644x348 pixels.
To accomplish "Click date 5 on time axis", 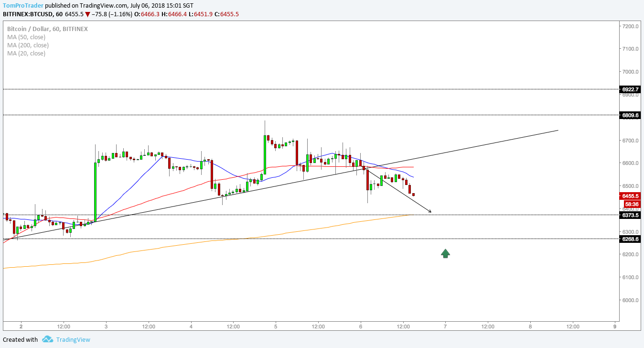I will click(x=276, y=327).
